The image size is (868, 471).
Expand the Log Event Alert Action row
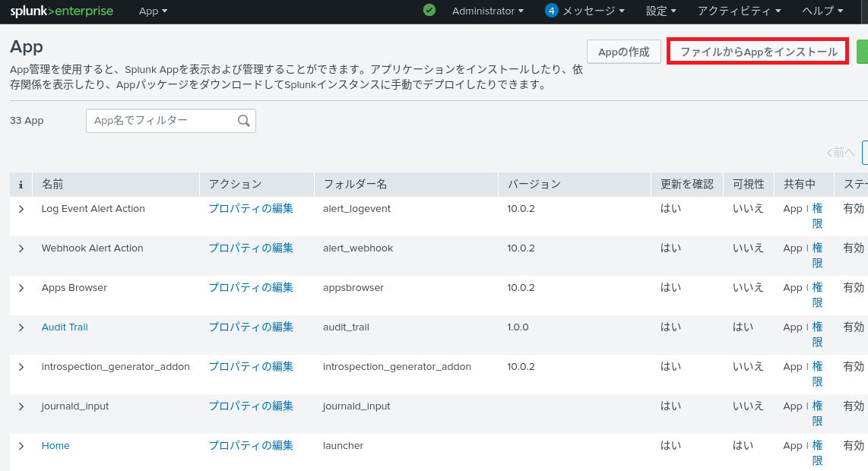pos(21,209)
